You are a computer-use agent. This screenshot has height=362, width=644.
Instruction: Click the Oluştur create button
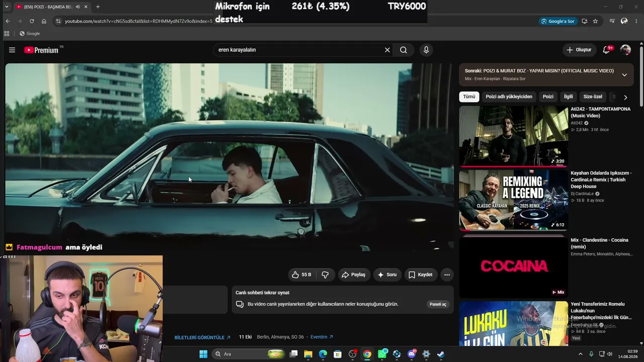(x=579, y=50)
